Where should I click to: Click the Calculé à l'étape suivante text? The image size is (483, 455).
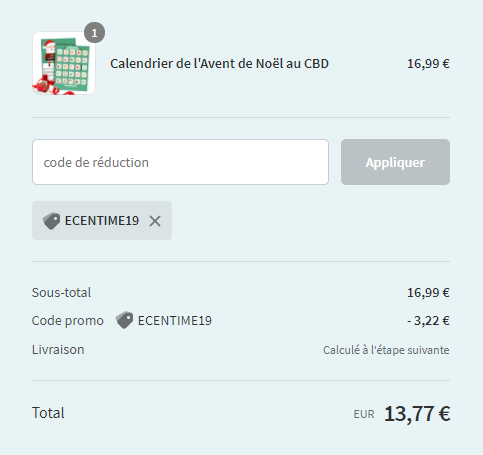386,350
